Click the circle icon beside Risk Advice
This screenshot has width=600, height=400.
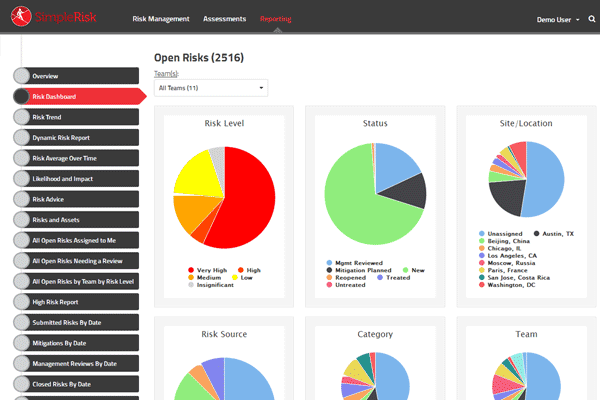pyautogui.click(x=22, y=198)
